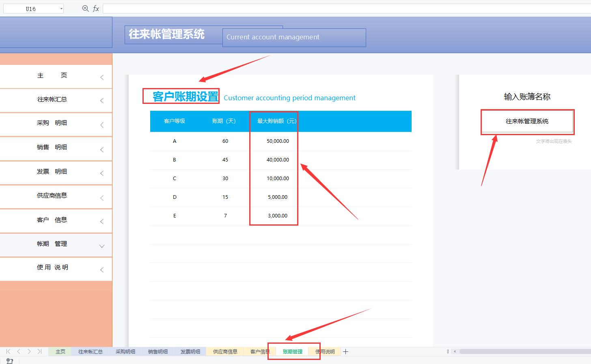Click the previous sheet arrow
Screen dimensions: 591x364
(18, 351)
